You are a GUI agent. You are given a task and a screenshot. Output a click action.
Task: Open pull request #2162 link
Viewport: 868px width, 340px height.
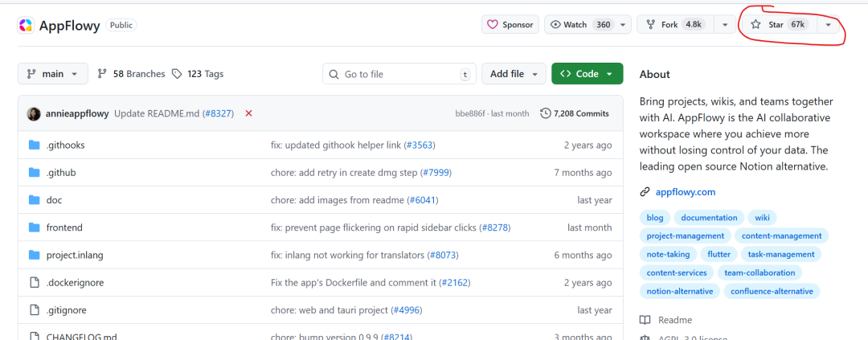click(454, 282)
